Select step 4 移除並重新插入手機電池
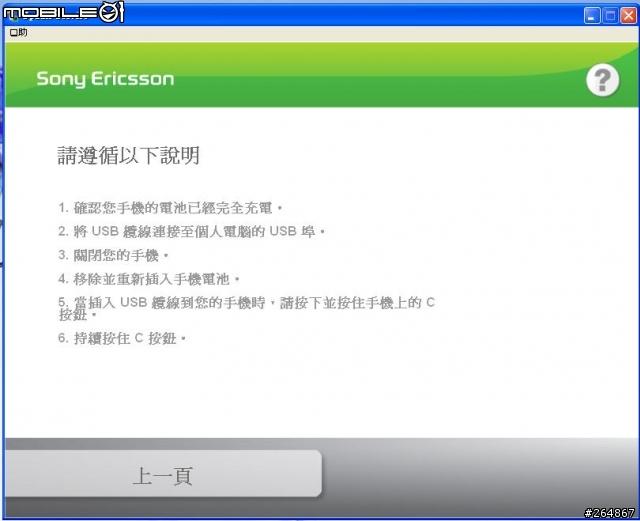The height and width of the screenshot is (521, 640). click(149, 279)
